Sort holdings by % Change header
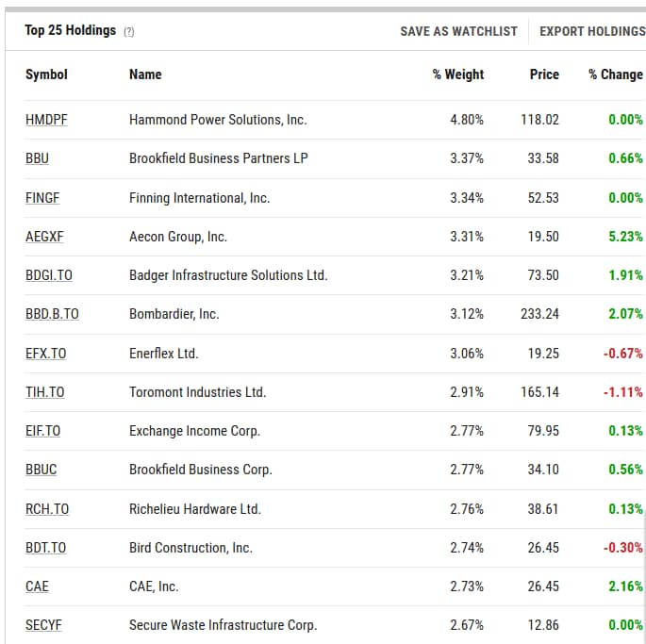The width and height of the screenshot is (646, 644). coord(615,74)
